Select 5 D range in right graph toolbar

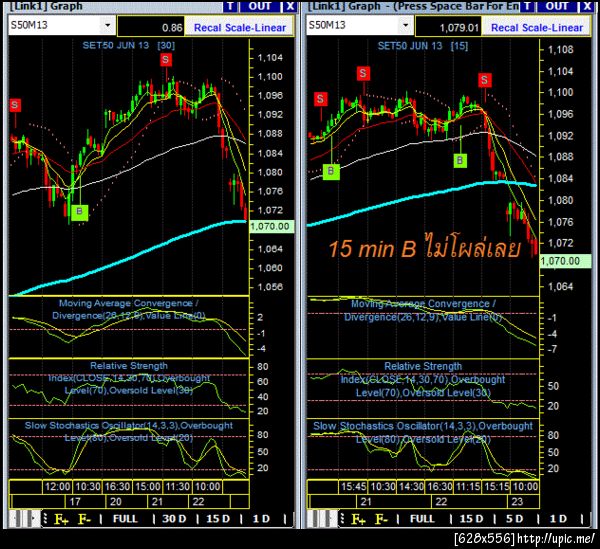click(514, 519)
